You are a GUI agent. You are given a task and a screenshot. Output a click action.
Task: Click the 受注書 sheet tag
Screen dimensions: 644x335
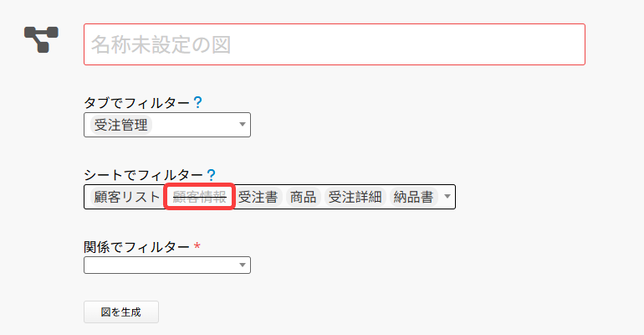point(258,198)
